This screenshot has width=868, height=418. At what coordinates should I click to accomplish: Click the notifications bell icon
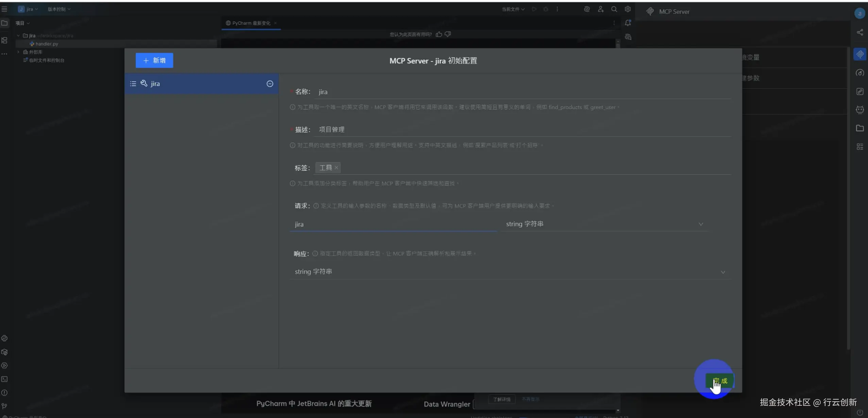tap(628, 23)
